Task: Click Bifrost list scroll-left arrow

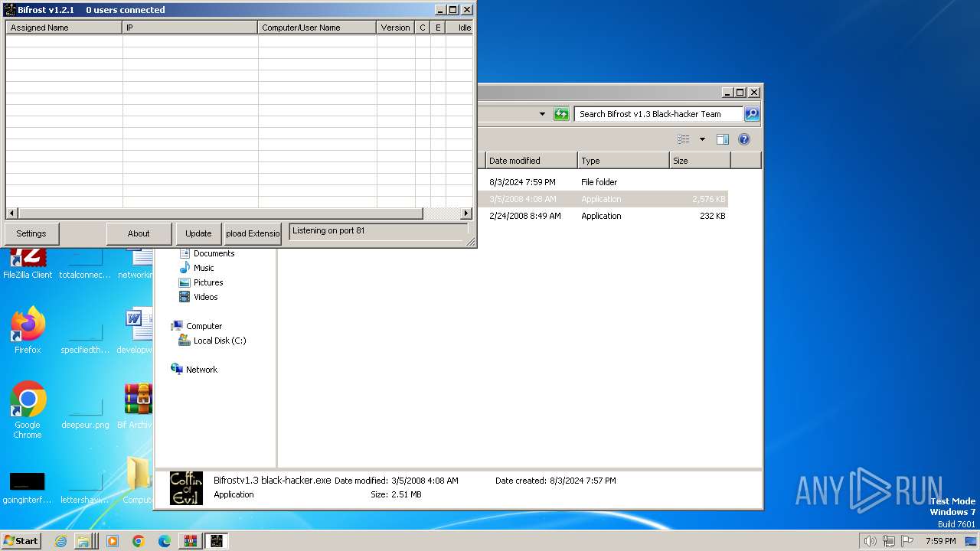Action: click(11, 214)
